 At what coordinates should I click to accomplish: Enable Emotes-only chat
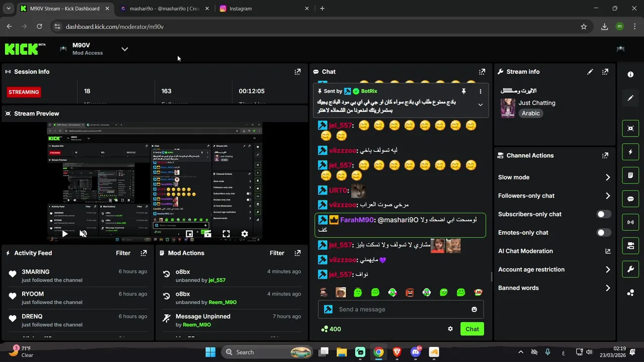click(604, 233)
